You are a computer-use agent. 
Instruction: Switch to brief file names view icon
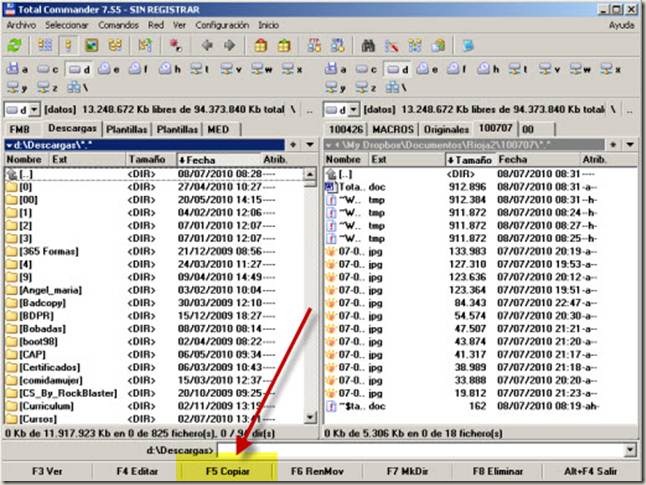[45, 45]
